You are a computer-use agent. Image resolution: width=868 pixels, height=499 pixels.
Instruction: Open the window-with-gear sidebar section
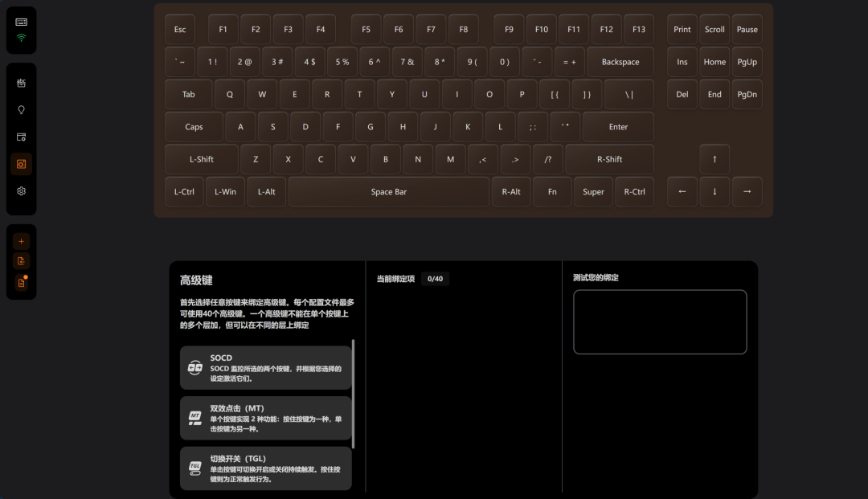click(21, 137)
